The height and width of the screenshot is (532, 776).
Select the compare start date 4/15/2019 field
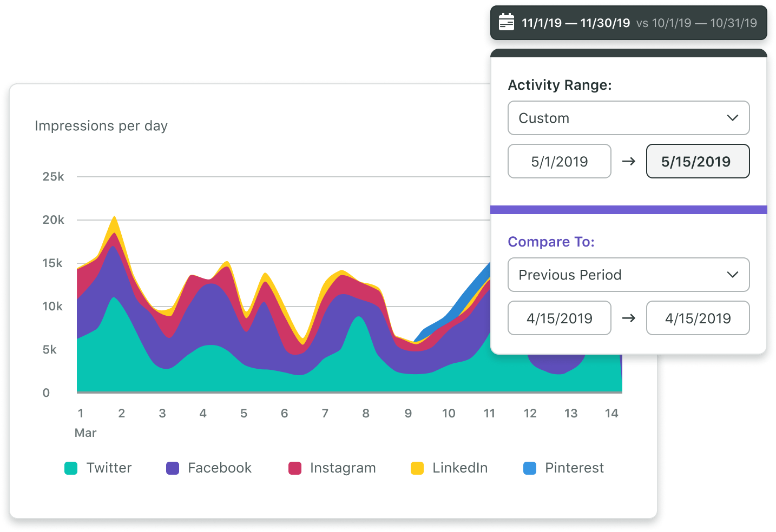pyautogui.click(x=559, y=318)
